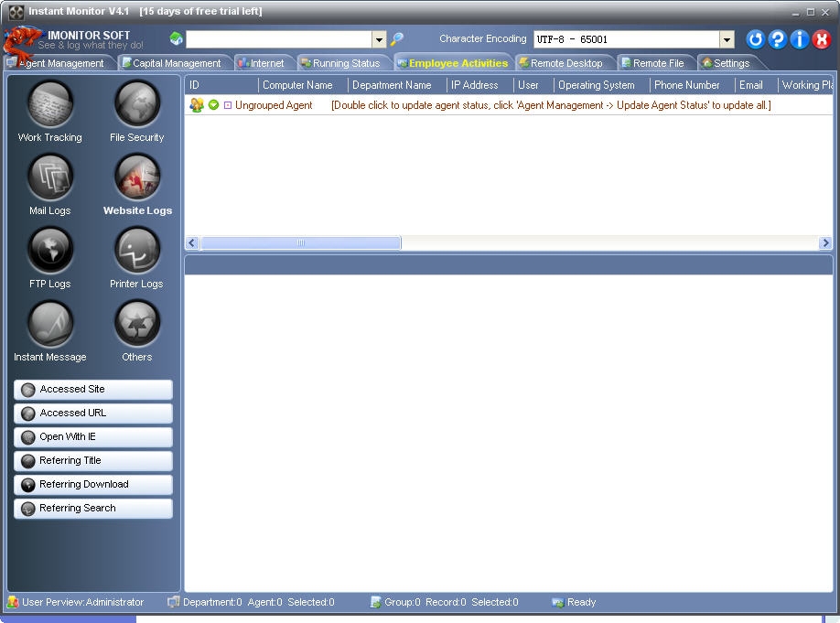This screenshot has width=840, height=623.
Task: Toggle the checkbox beside Ungrouped Agent
Action: (228, 104)
